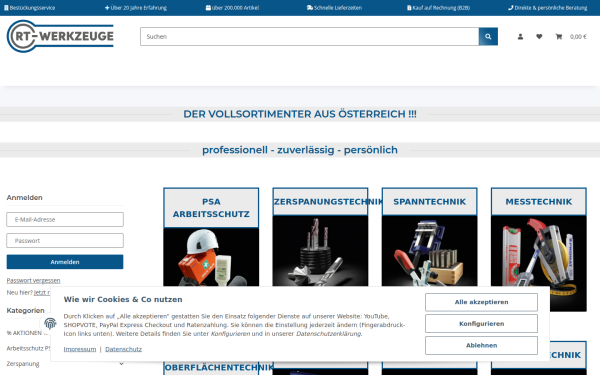Open the % AKTIONEN sidebar category

point(24,333)
